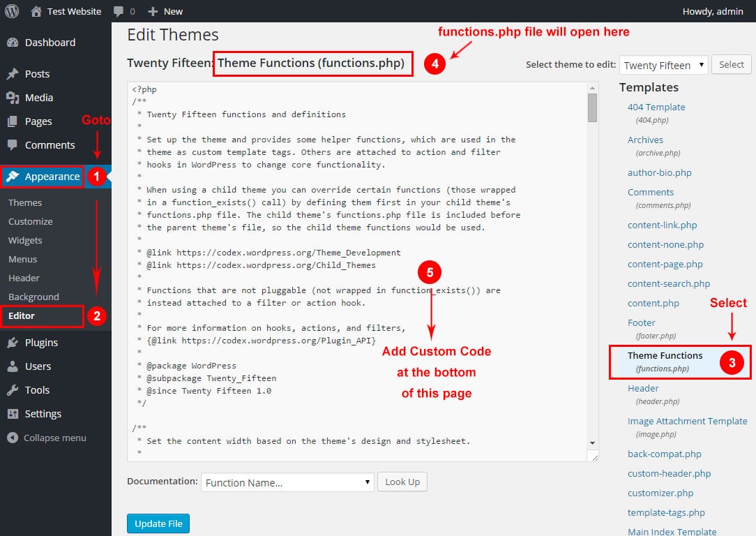Click the Select theme button
Image resolution: width=756 pixels, height=536 pixels.
click(x=732, y=65)
